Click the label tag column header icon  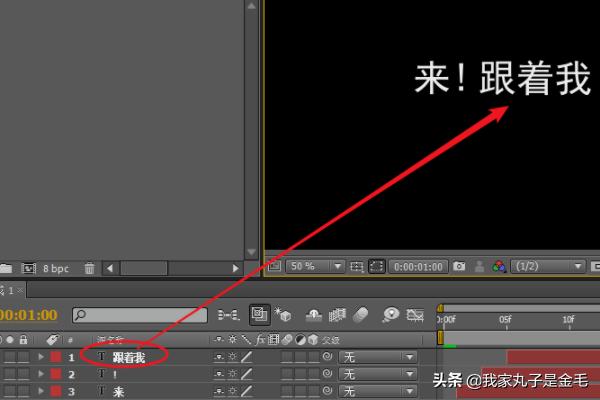click(x=52, y=340)
